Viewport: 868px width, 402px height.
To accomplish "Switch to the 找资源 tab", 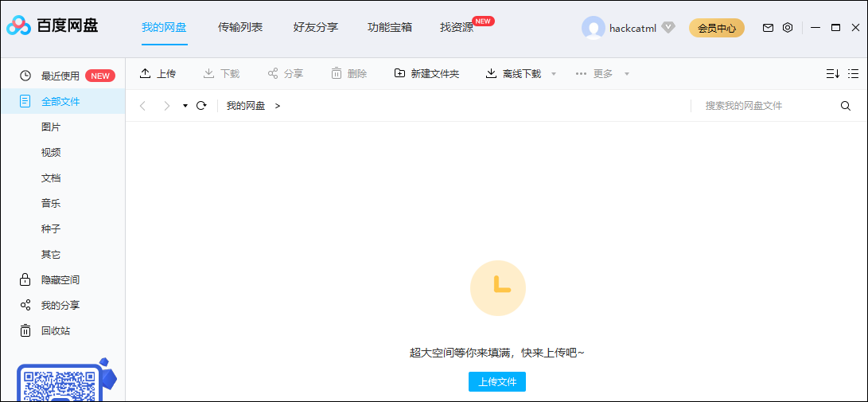I will tap(457, 27).
